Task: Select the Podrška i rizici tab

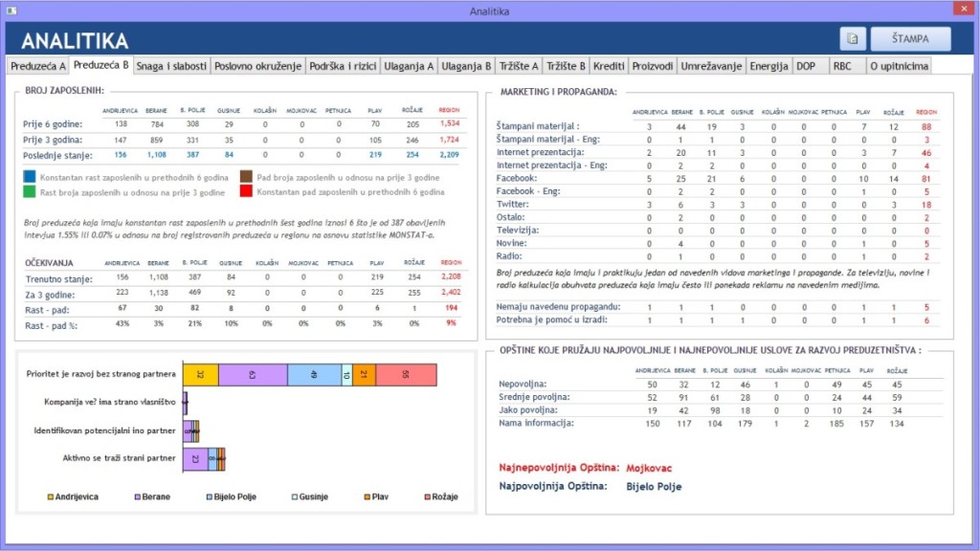Action: (x=343, y=66)
